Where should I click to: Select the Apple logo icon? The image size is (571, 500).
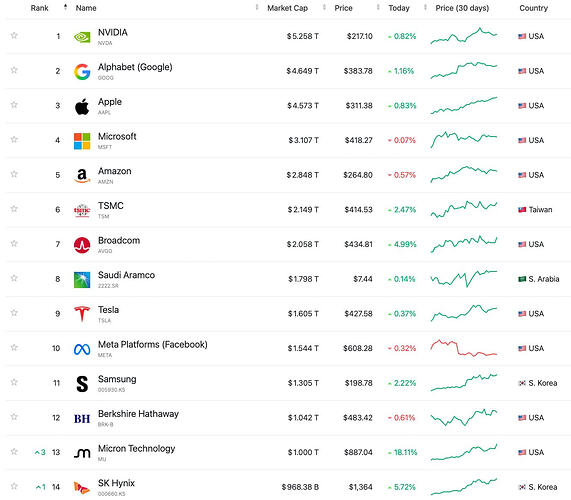(x=82, y=106)
